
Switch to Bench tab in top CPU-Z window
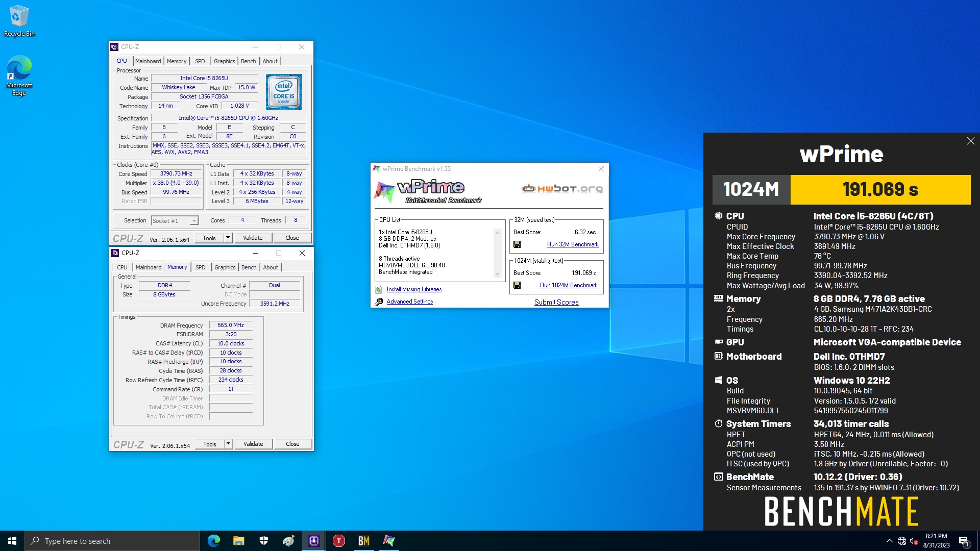click(248, 61)
